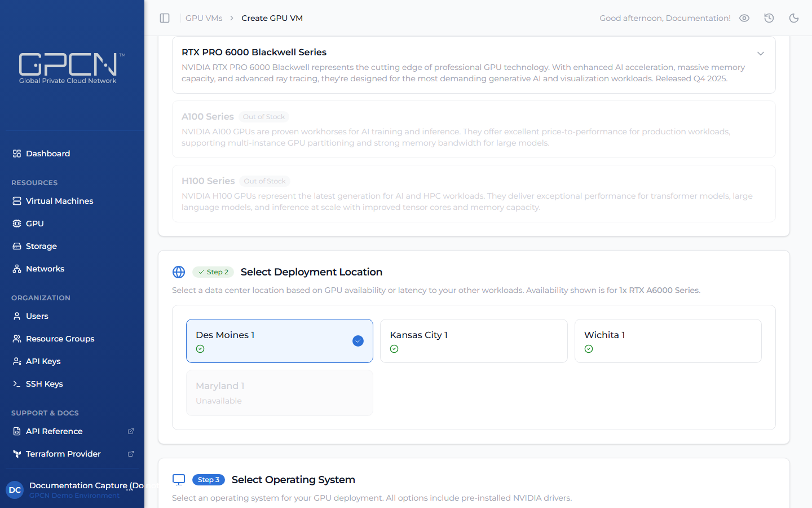Click the Storage drive icon
Screen dimensions: 812x508
point(17,246)
